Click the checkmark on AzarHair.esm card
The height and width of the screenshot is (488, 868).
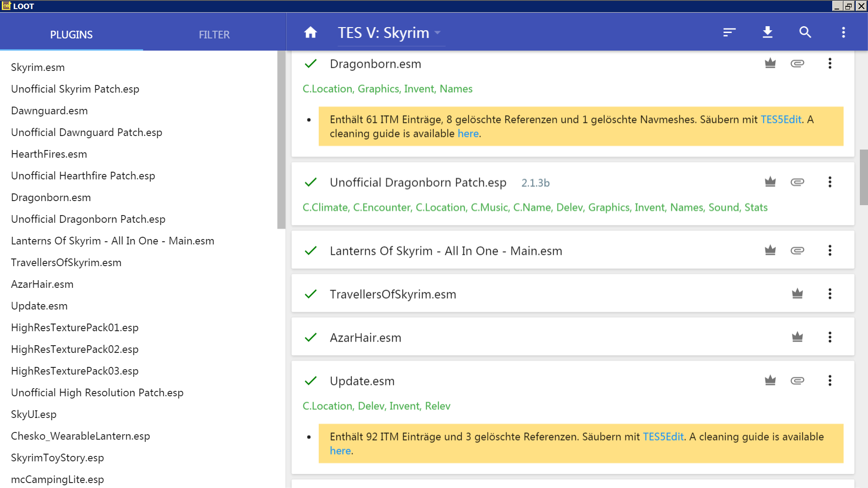tap(311, 338)
